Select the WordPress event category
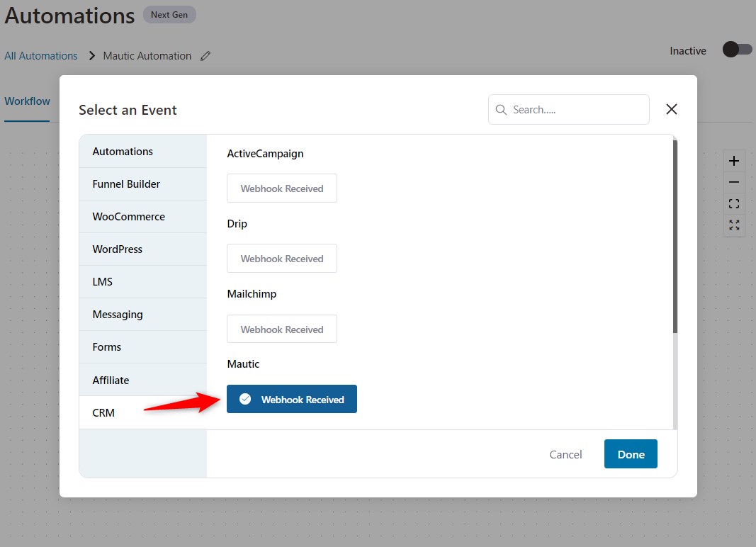Image resolution: width=756 pixels, height=547 pixels. 142,249
